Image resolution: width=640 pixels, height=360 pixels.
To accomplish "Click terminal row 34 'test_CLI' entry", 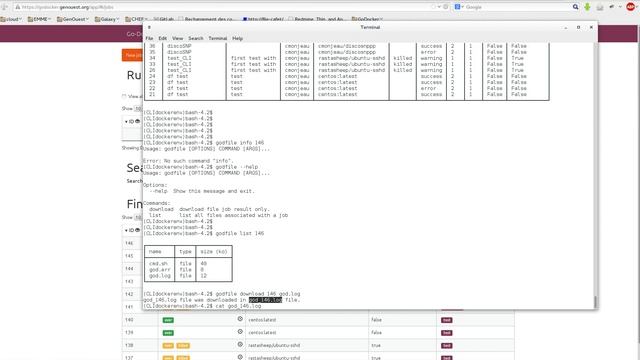I will (x=179, y=58).
